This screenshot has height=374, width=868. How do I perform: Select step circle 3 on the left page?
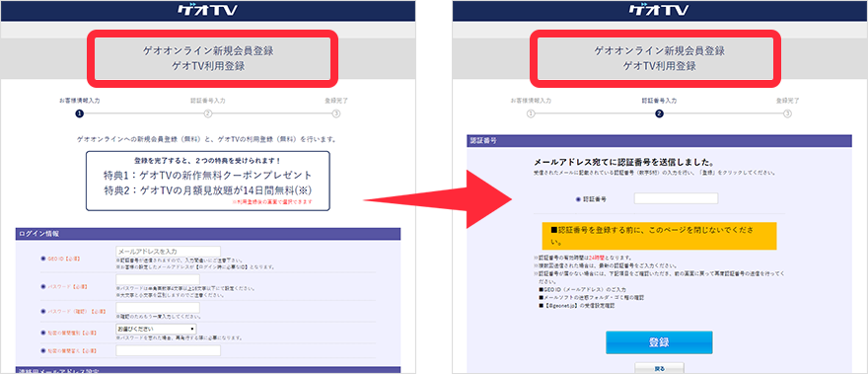pyautogui.click(x=336, y=113)
